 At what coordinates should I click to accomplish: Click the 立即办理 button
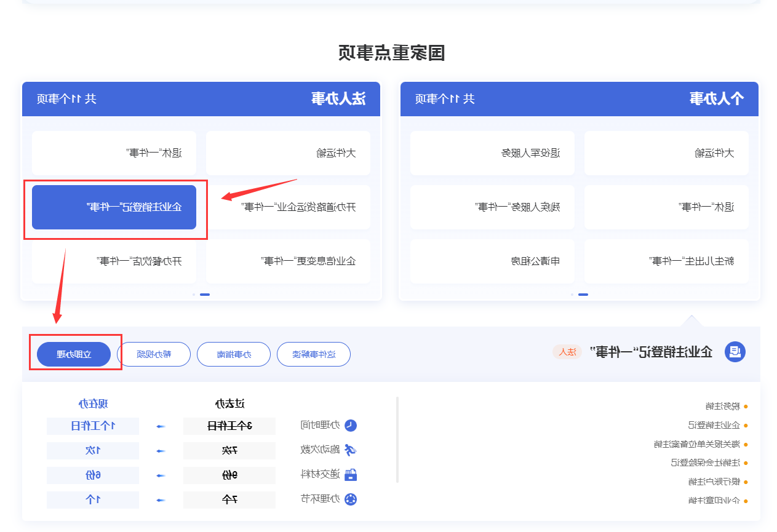pos(74,354)
